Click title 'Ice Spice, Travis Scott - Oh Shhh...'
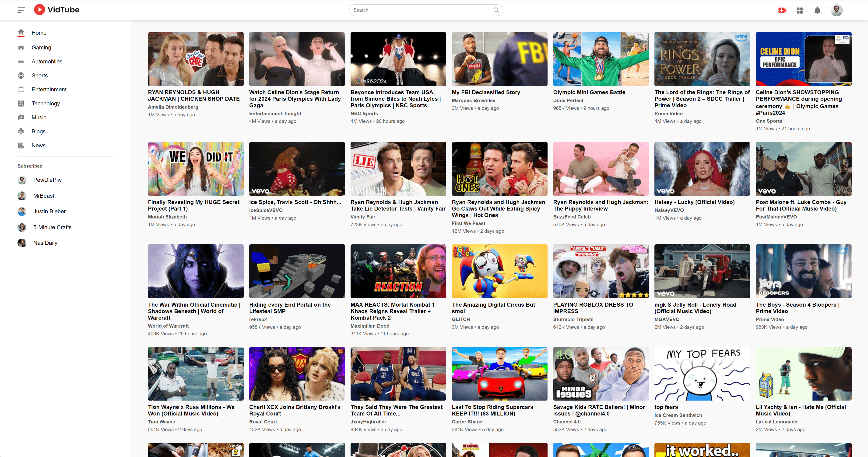 click(295, 202)
